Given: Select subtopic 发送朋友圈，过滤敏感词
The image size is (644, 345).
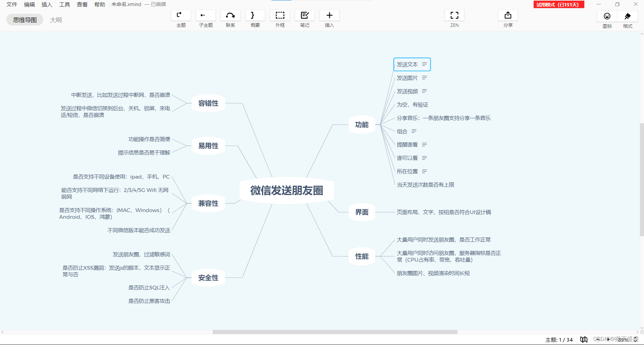Looking at the screenshot, I should point(141,254).
